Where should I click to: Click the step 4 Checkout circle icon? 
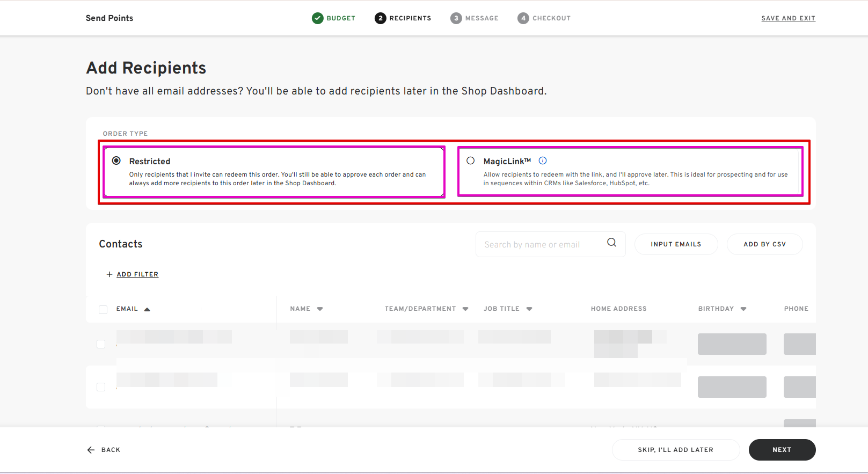[x=523, y=18]
